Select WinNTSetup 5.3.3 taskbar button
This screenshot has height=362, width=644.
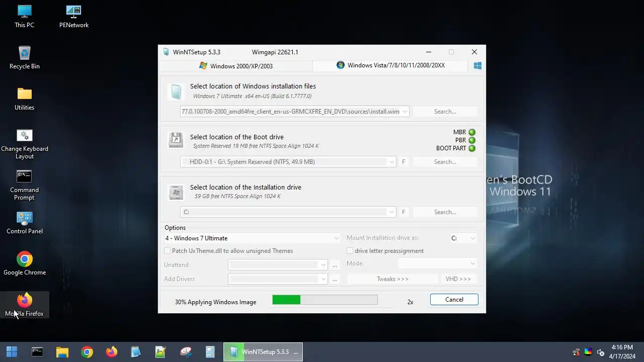[x=263, y=352]
